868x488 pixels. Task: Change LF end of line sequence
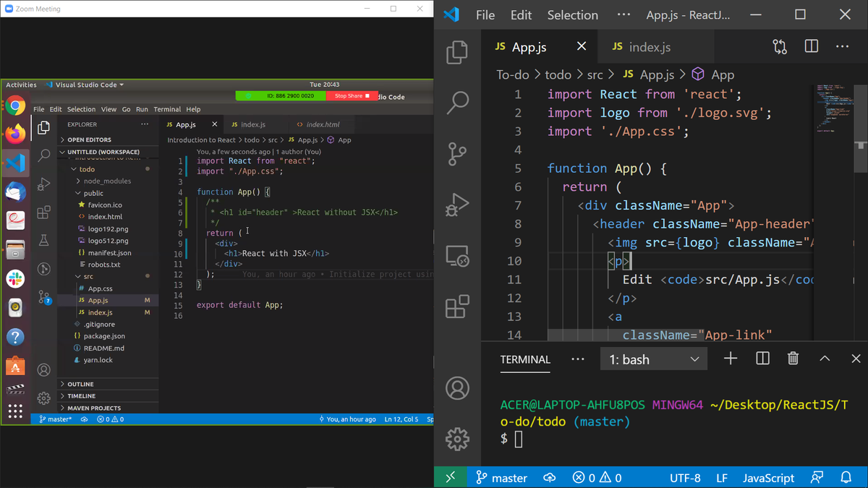coord(722,478)
